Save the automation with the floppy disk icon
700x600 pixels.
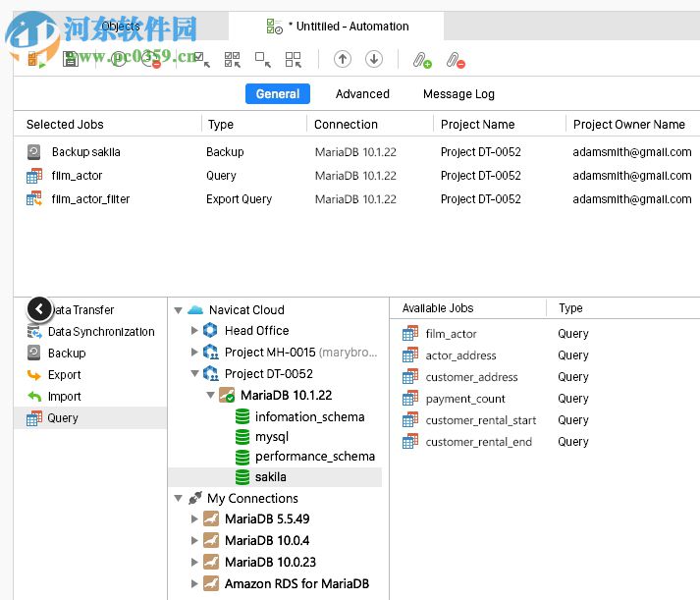coord(71,59)
